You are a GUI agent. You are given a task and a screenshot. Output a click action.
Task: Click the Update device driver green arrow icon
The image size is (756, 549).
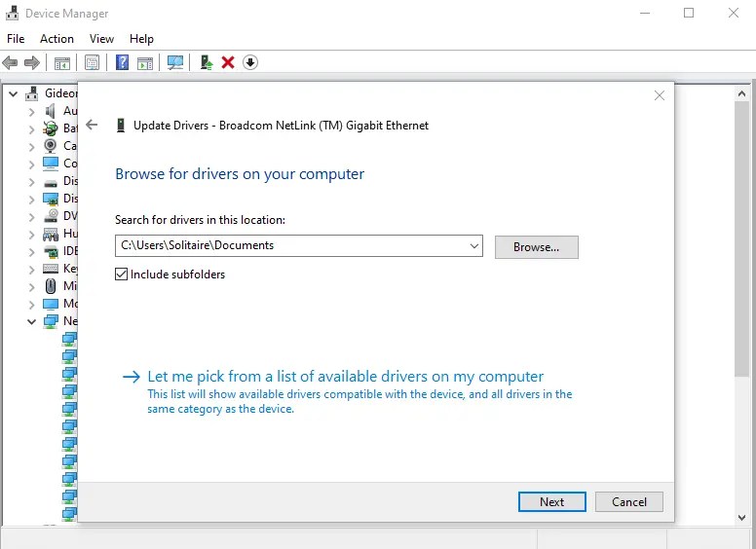tap(207, 62)
